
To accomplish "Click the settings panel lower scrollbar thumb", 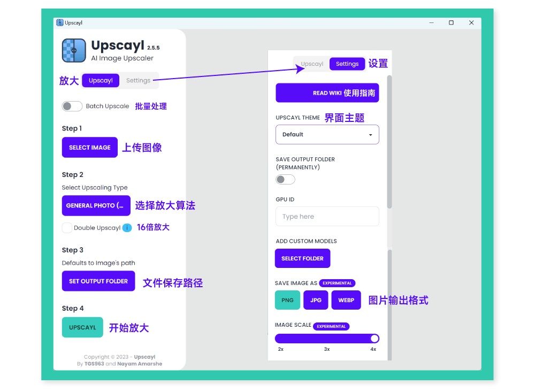I will coord(389,305).
